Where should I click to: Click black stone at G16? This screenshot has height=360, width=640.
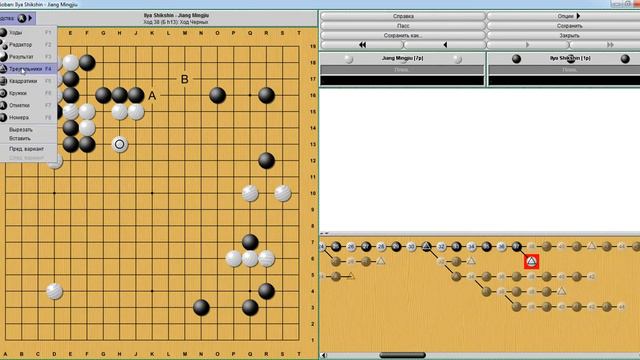click(103, 96)
